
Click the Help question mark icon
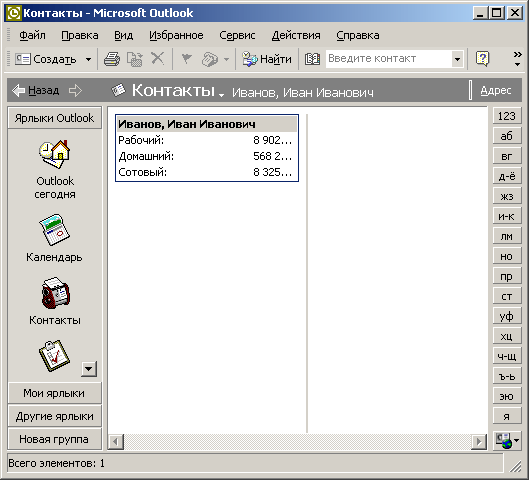482,59
